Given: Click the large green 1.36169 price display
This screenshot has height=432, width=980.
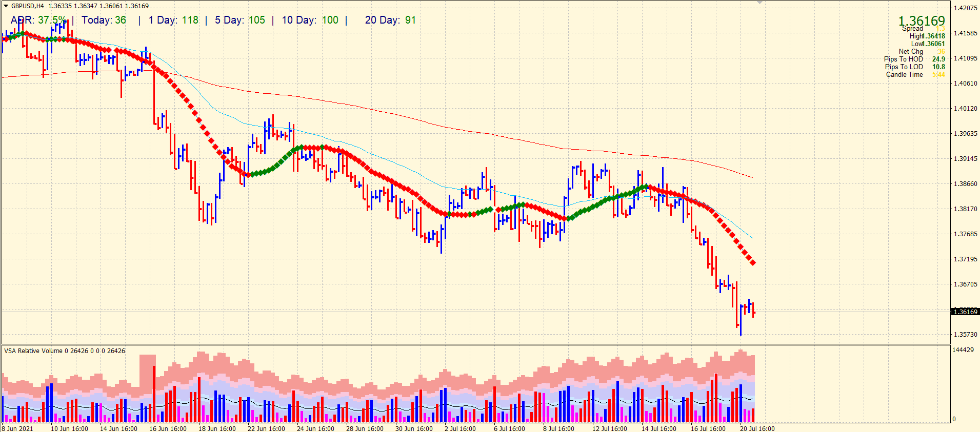Looking at the screenshot, I should point(922,21).
